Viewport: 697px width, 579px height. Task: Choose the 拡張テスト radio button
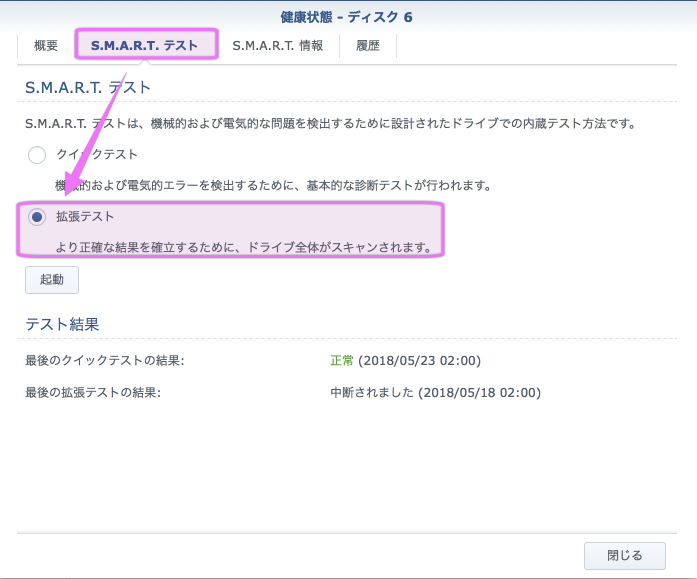[37, 217]
